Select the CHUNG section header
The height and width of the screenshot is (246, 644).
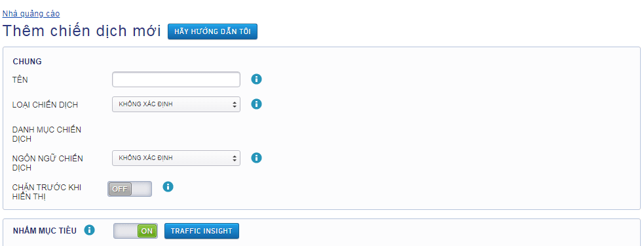pyautogui.click(x=27, y=62)
